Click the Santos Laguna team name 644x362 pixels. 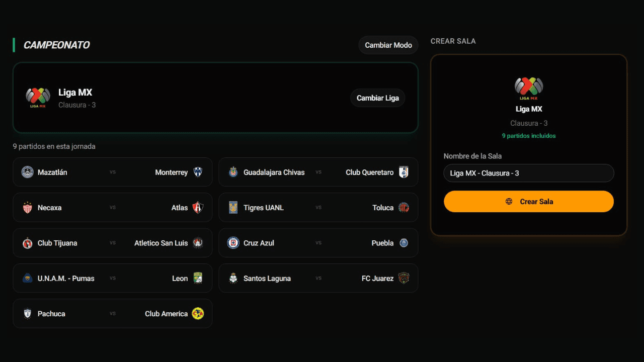point(267,279)
